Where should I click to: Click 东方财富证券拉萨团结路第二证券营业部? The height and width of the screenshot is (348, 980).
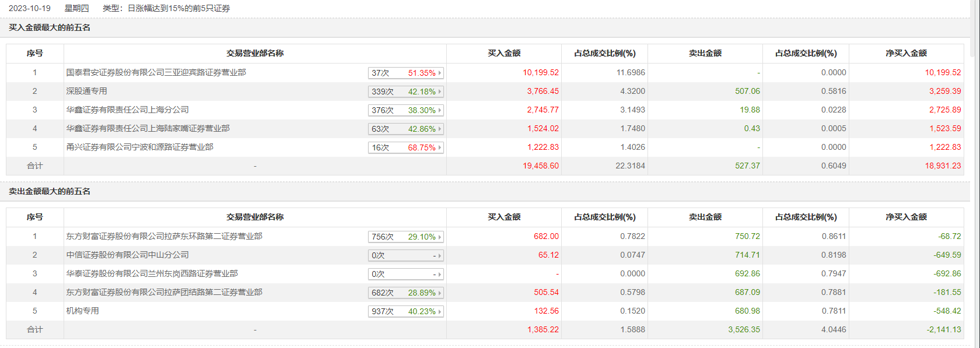point(164,292)
